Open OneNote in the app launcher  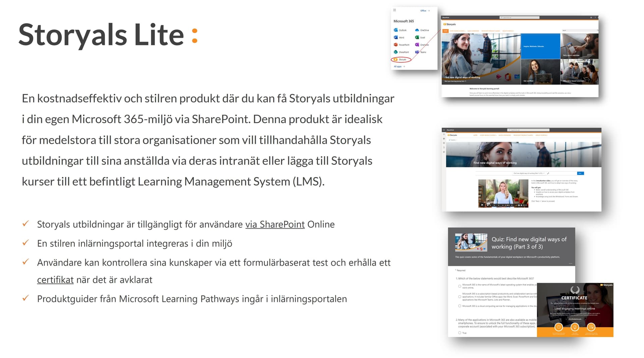tap(422, 45)
